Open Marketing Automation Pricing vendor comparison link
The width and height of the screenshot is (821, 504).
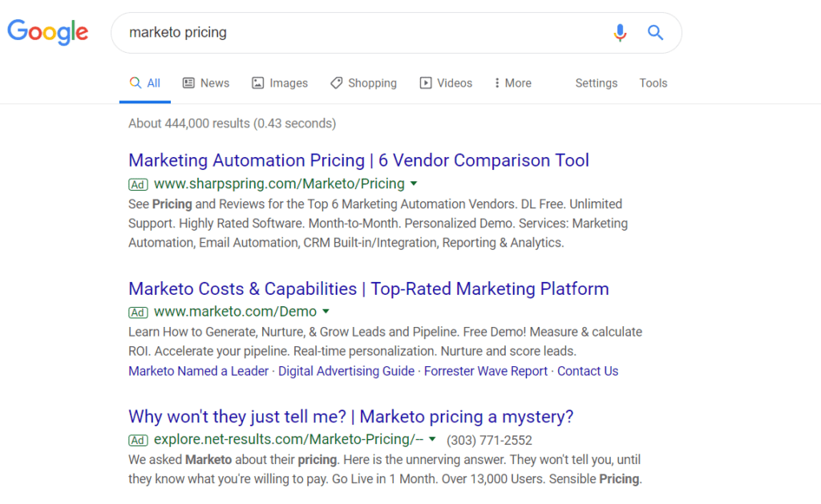tap(358, 160)
